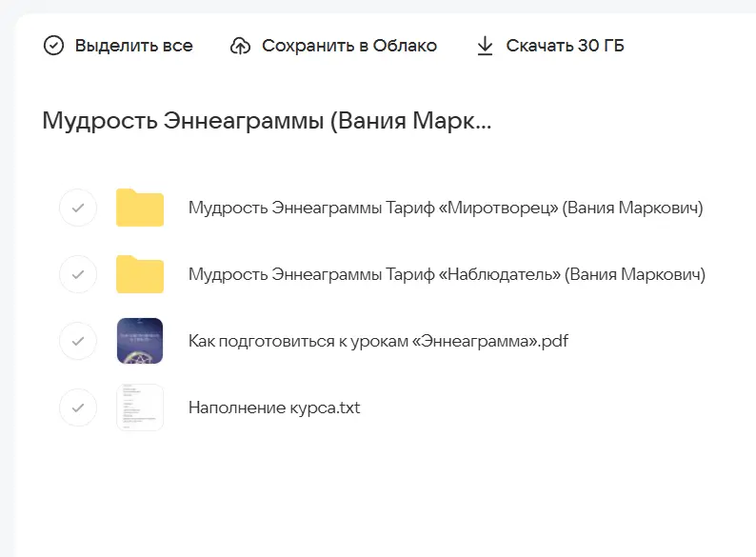Click the 'Выделить все' label
This screenshot has height=557, width=756.
click(x=133, y=46)
